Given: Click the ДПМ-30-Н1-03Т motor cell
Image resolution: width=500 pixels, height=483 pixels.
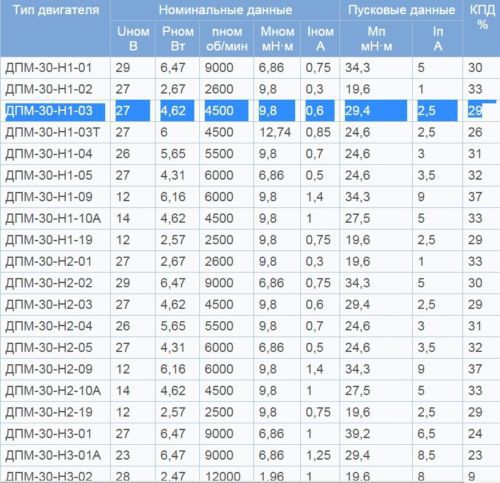Looking at the screenshot, I should tap(55, 133).
